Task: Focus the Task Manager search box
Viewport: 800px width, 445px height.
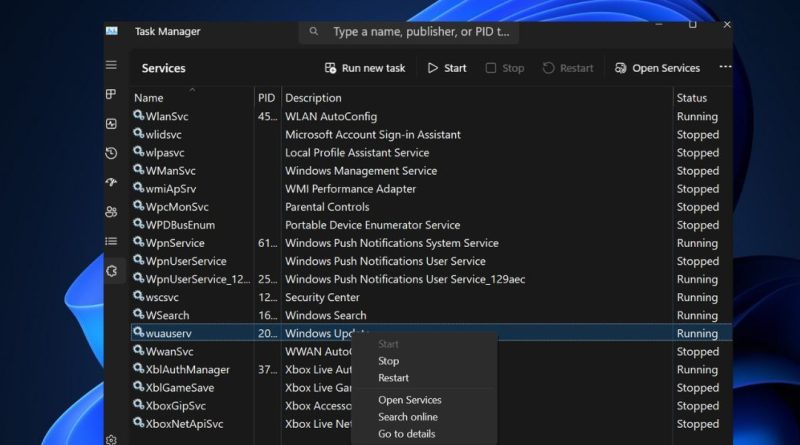Action: (409, 32)
